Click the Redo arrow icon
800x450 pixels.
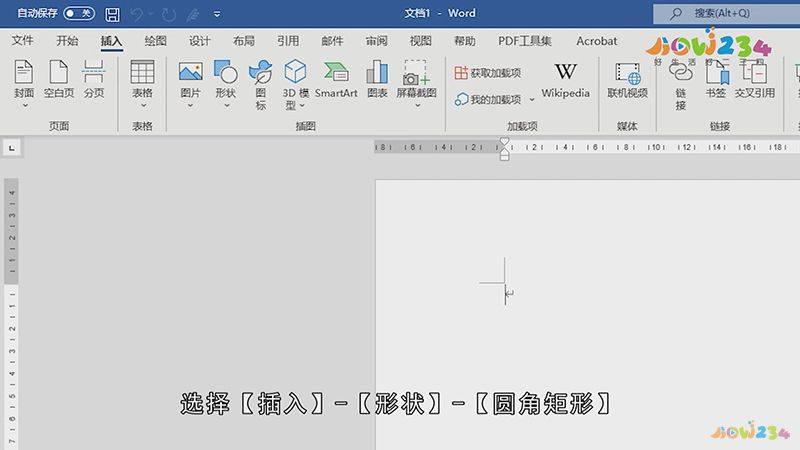click(168, 14)
